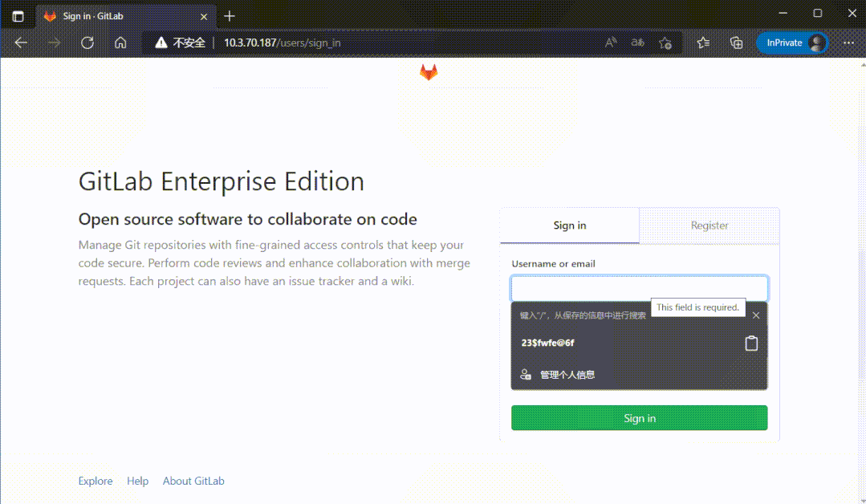
Task: Open browser Settings and more menu
Action: coord(848,43)
